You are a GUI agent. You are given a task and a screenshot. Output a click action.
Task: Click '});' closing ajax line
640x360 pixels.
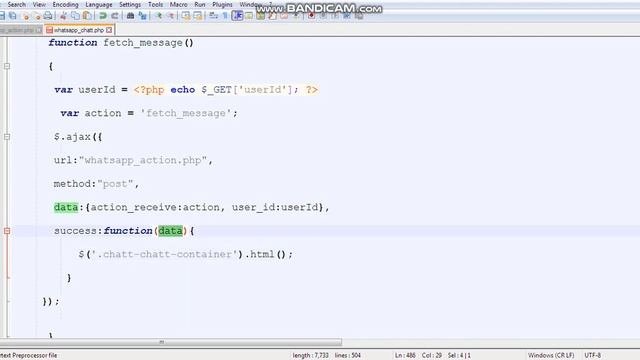click(51, 302)
